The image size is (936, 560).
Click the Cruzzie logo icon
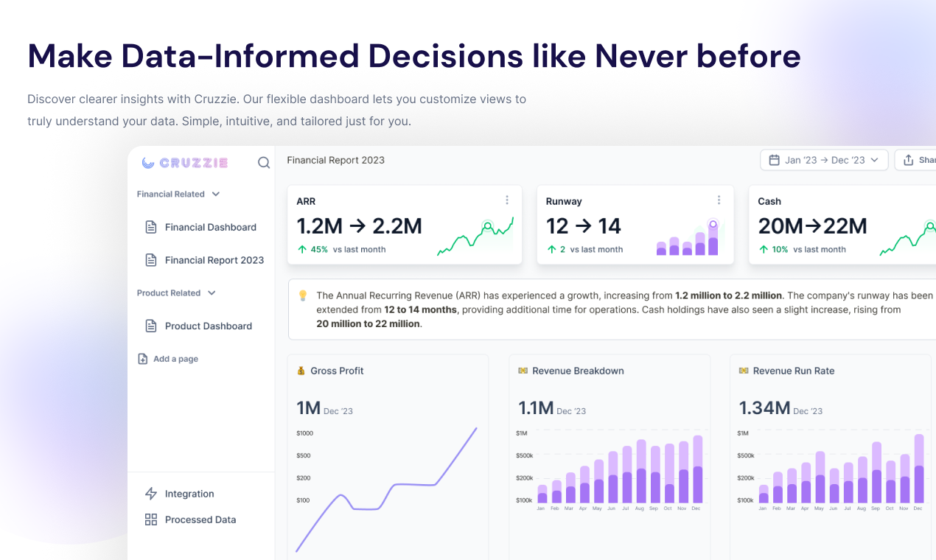148,163
